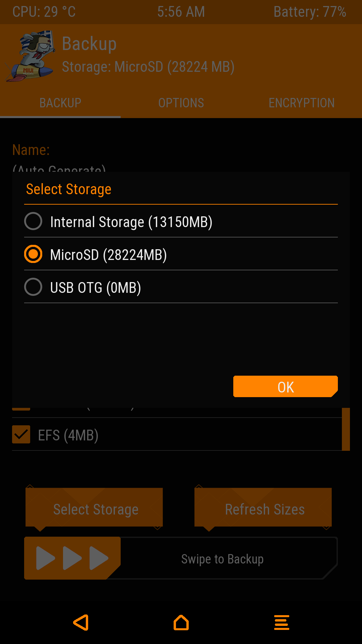
Task: Select the Internal Storage radio button
Action: [33, 221]
